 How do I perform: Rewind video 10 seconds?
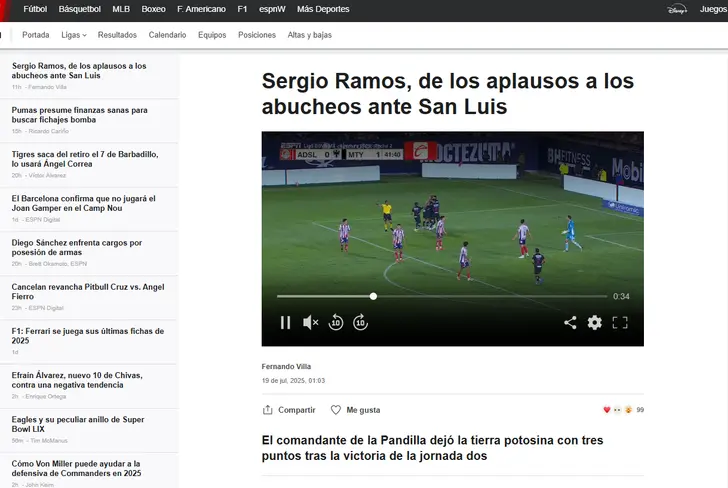pos(336,322)
